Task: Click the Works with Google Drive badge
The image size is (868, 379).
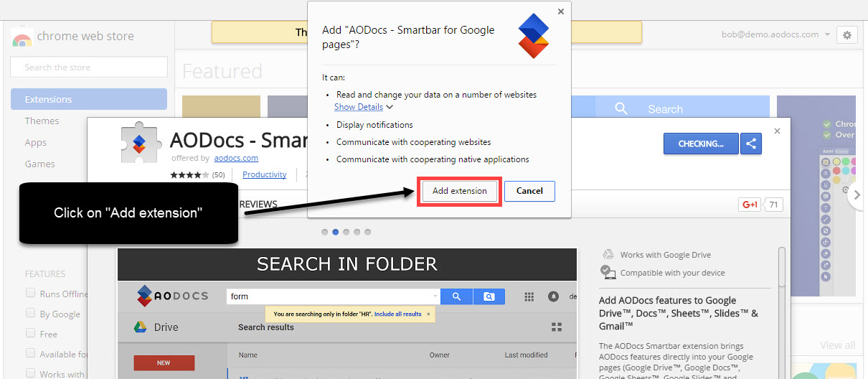Action: (x=656, y=255)
